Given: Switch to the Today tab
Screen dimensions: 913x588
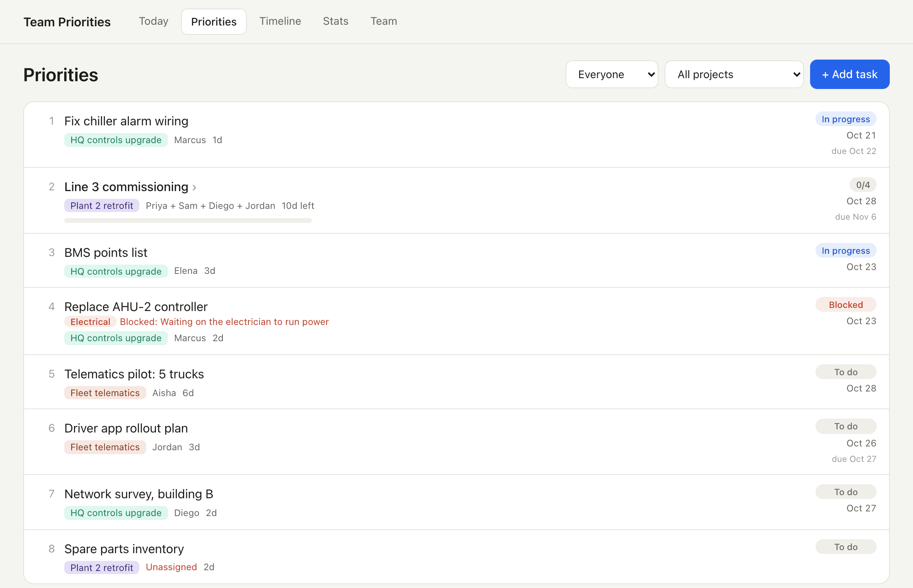Looking at the screenshot, I should (154, 21).
